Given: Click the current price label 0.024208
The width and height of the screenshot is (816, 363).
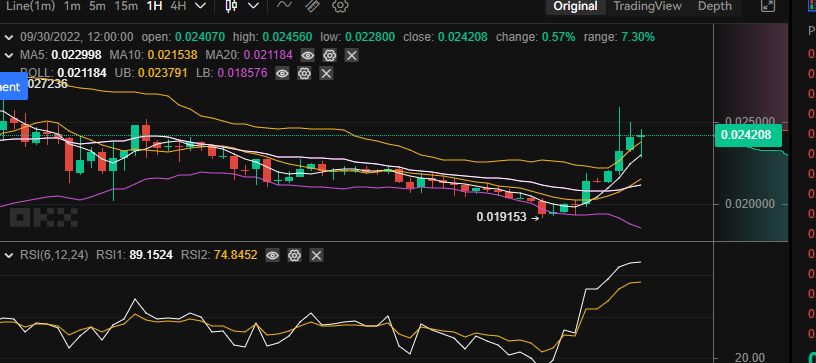Looking at the screenshot, I should pyautogui.click(x=749, y=136).
